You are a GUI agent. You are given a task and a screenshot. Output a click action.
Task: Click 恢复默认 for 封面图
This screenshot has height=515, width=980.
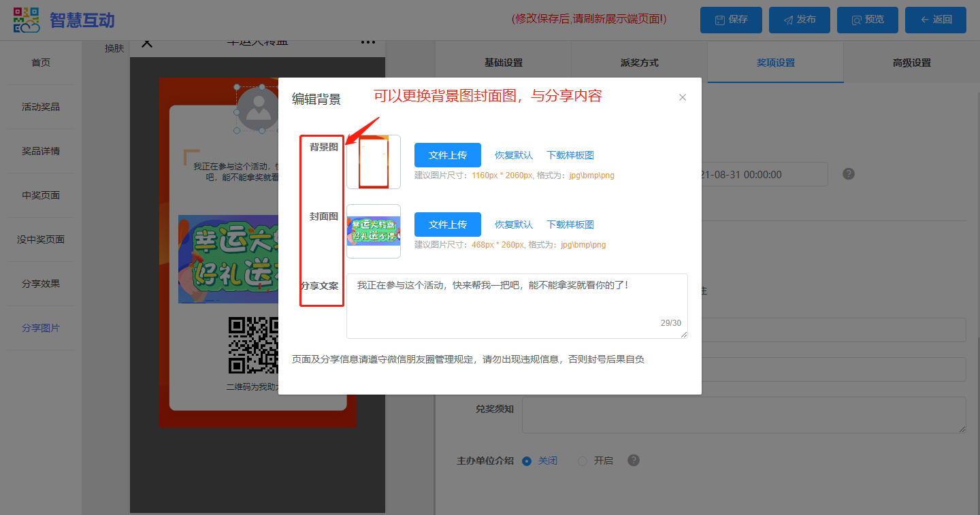(514, 225)
